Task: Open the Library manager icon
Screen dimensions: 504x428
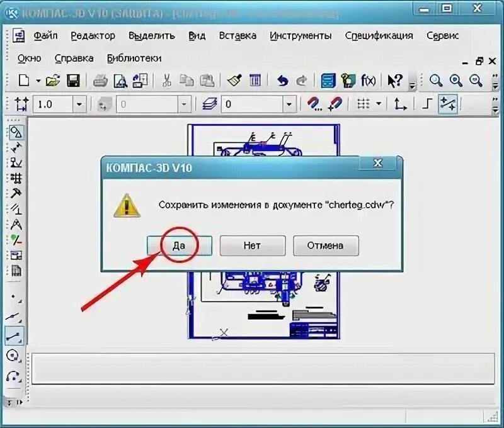Action: pos(328,81)
